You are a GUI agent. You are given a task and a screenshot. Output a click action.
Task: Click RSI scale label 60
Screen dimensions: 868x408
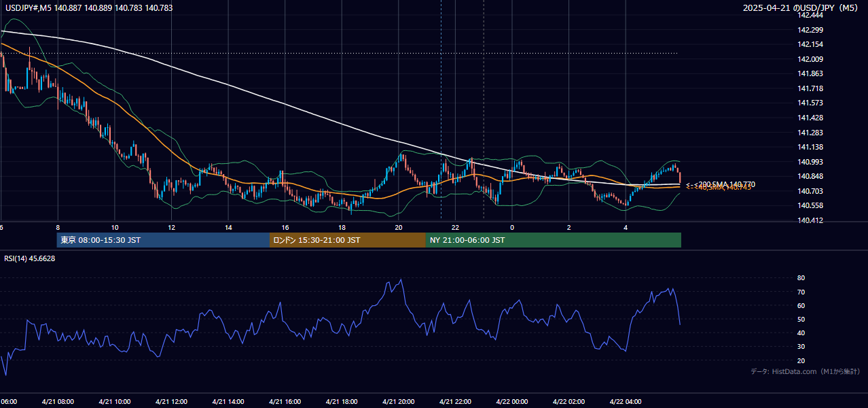point(801,305)
